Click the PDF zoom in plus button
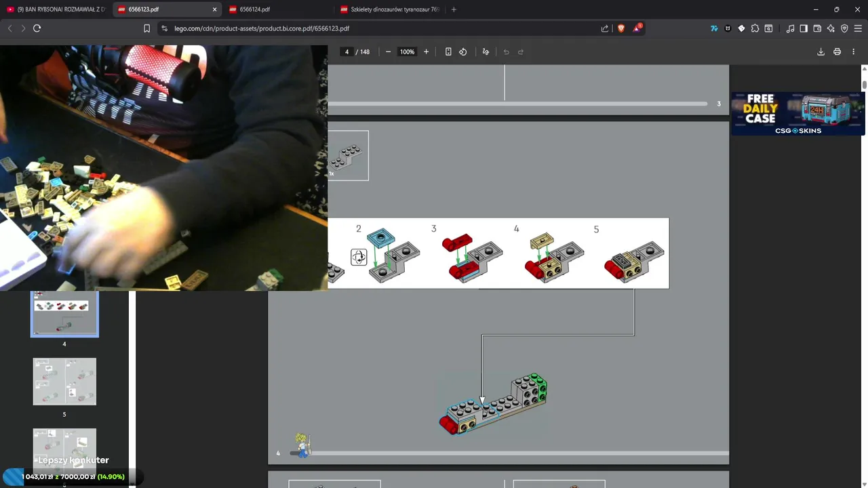Image resolution: width=868 pixels, height=488 pixels. [426, 52]
